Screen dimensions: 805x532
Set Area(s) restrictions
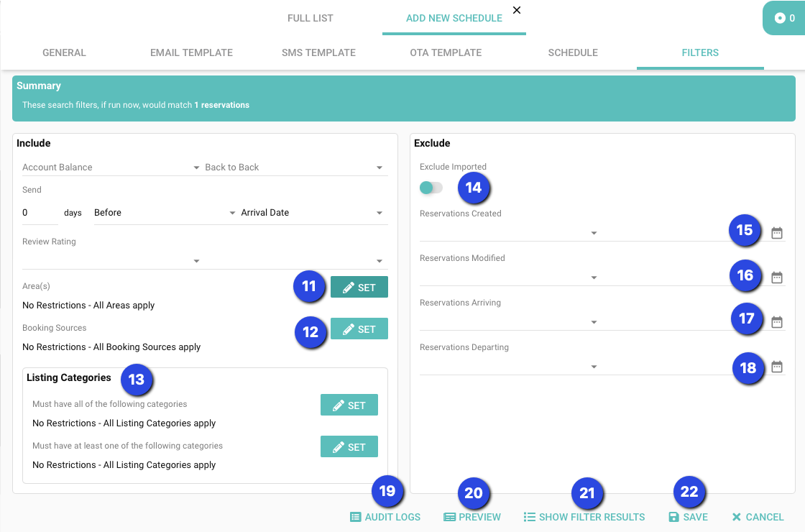[x=359, y=288]
